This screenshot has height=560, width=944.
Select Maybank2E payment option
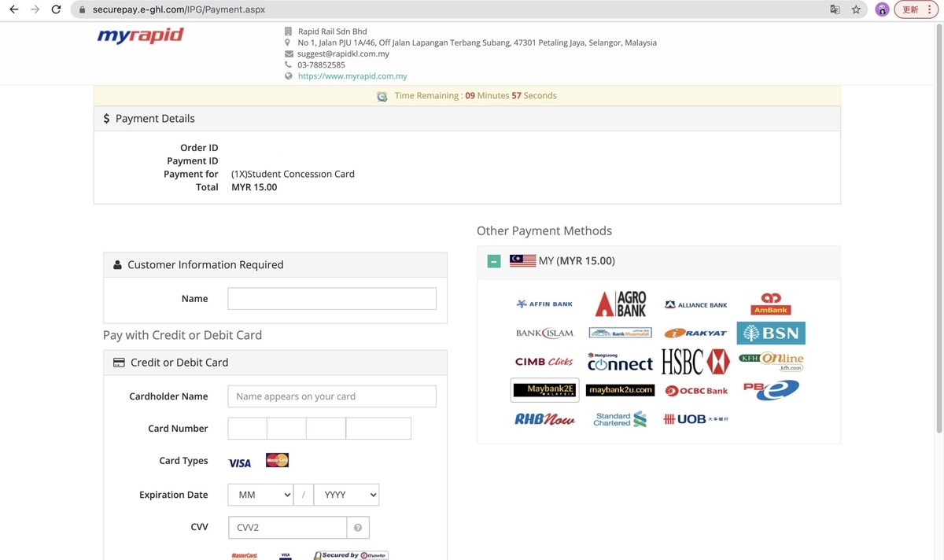click(544, 390)
